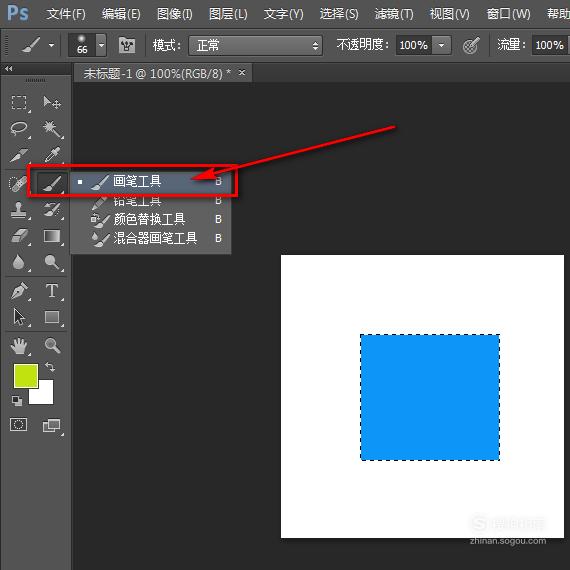This screenshot has width=570, height=570.
Task: Reset default foreground and background colors
Action: coord(17,401)
